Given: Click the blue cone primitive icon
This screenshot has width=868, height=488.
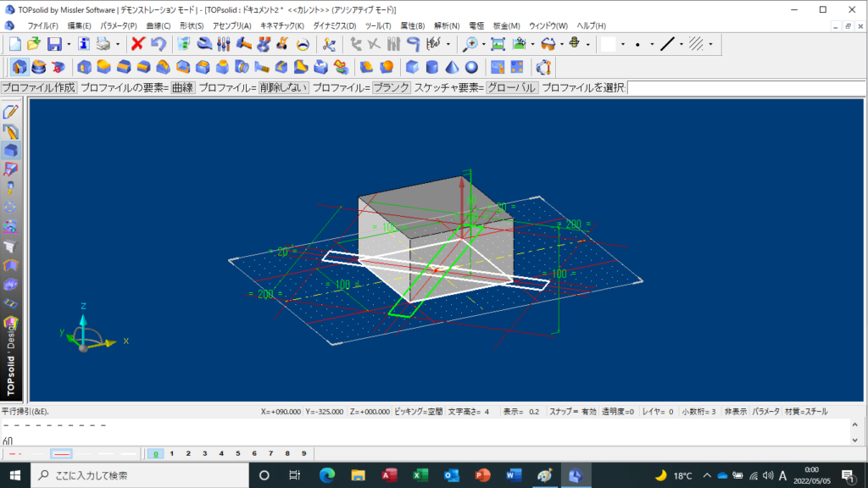Looking at the screenshot, I should pos(452,67).
